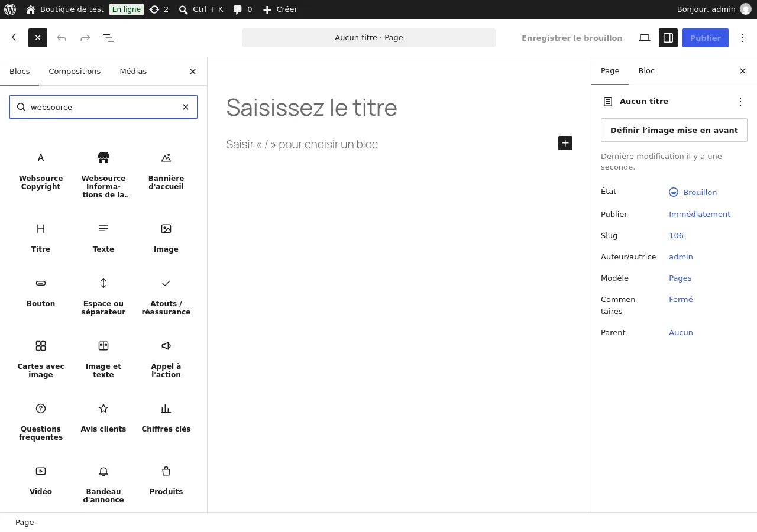Switch to the Compositions tab

pyautogui.click(x=75, y=71)
